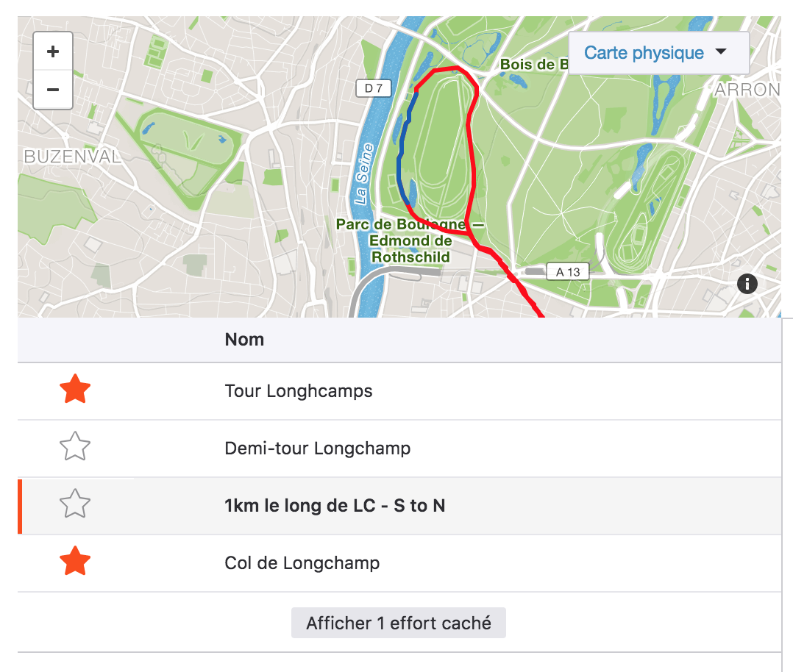
Task: Zoom in on the map
Action: pyautogui.click(x=53, y=51)
